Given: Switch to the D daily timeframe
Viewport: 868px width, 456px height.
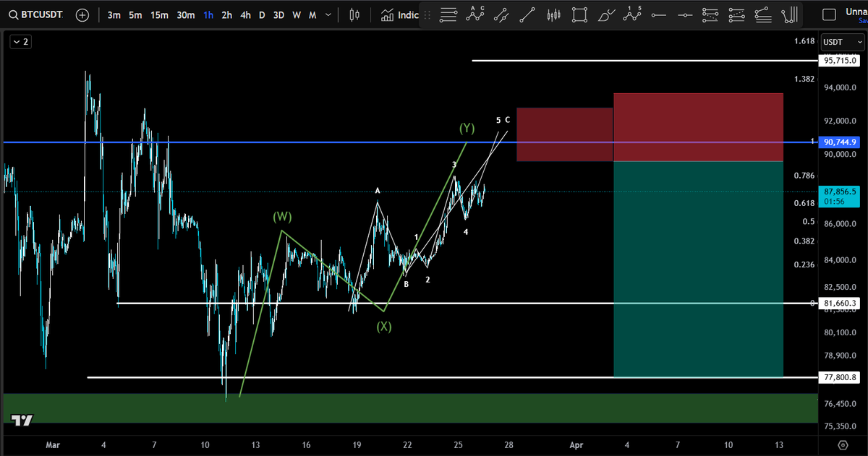Looking at the screenshot, I should (262, 14).
